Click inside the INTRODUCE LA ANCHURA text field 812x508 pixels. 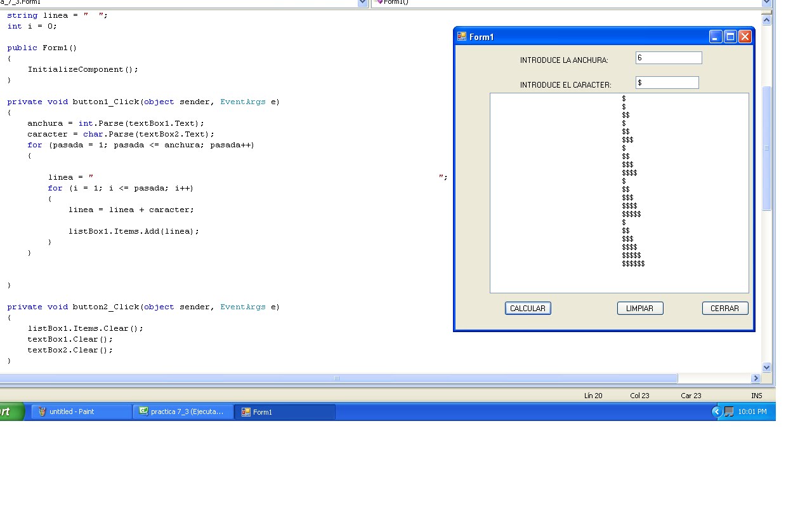(x=668, y=57)
